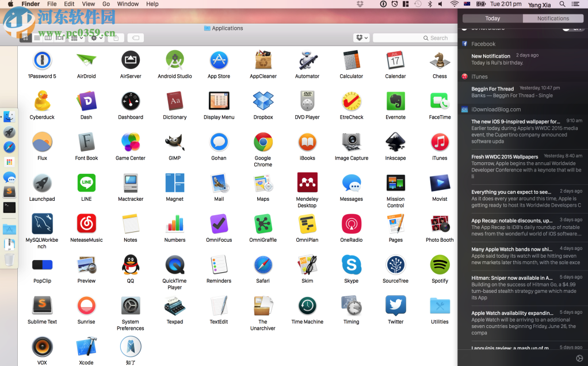Switch Finder to column view

click(x=48, y=38)
